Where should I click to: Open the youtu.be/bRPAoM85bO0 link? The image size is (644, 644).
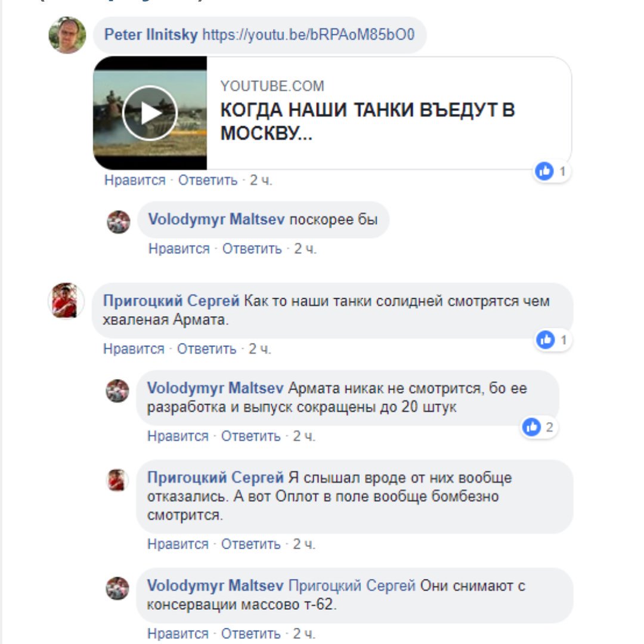[308, 35]
